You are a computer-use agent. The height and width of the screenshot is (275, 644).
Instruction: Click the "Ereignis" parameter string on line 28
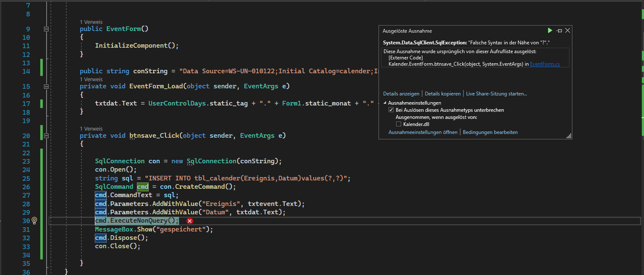(x=221, y=204)
